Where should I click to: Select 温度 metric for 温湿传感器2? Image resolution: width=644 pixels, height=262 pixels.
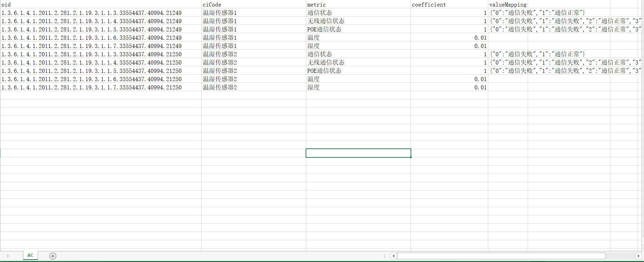coord(358,79)
